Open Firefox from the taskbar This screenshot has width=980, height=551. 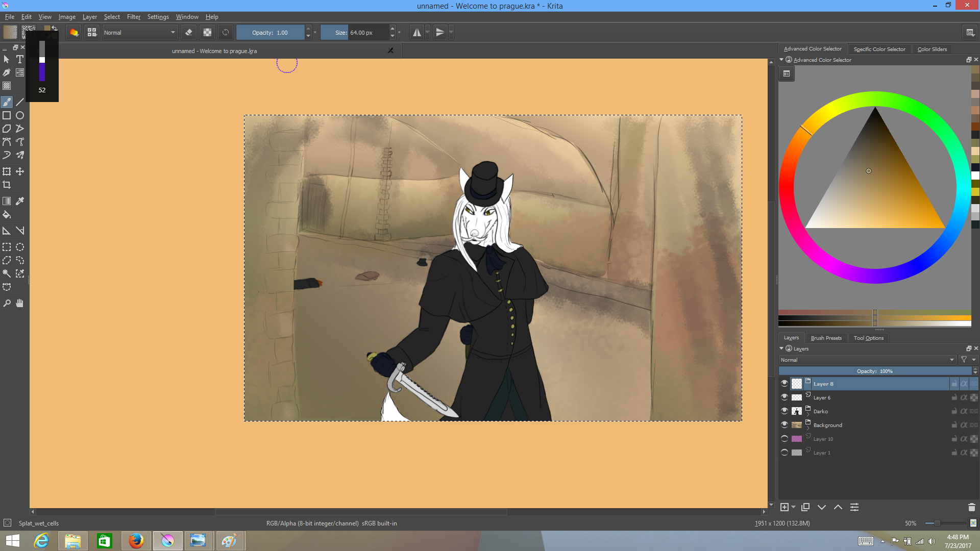coord(136,540)
